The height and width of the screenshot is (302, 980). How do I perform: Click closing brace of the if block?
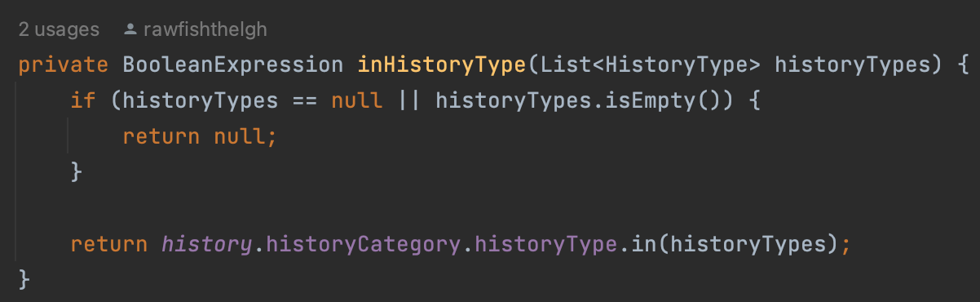point(77,171)
